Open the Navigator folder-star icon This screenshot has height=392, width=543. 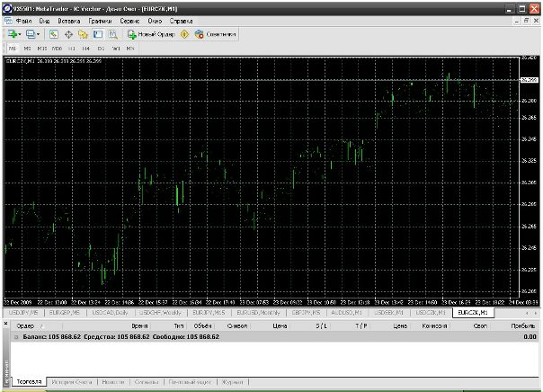tap(83, 33)
